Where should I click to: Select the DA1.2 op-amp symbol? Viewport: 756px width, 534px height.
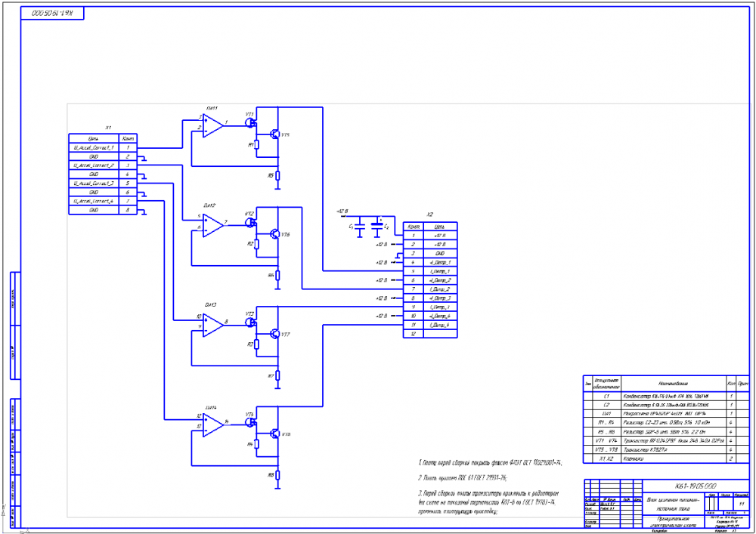[212, 223]
